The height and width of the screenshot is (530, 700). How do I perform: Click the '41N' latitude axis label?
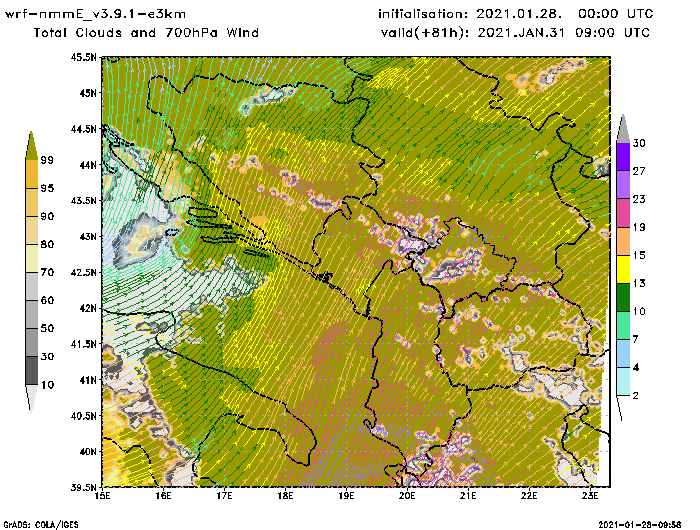[x=88, y=380]
